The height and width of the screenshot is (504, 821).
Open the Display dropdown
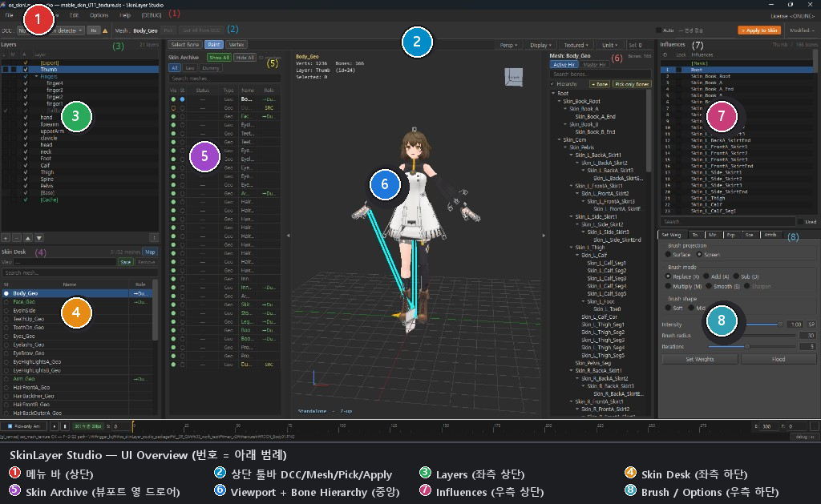coord(541,46)
